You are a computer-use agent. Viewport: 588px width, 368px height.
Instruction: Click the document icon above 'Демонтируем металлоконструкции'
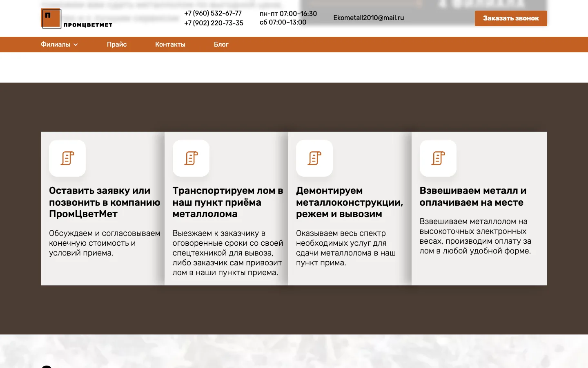[314, 158]
